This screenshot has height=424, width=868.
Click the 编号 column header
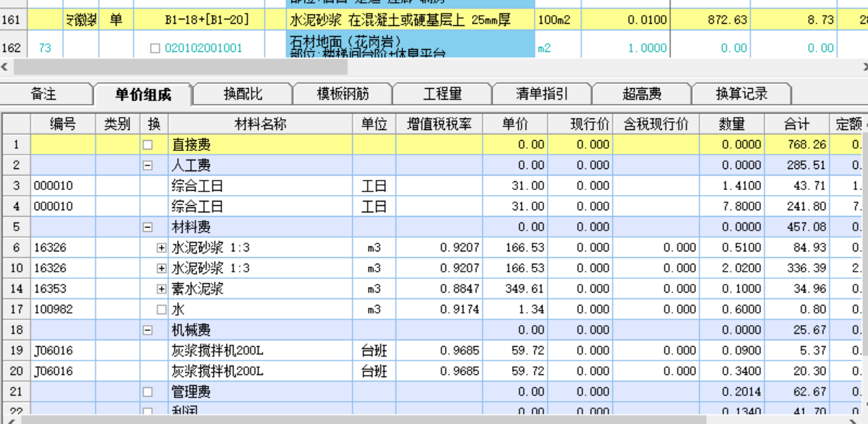(63, 124)
